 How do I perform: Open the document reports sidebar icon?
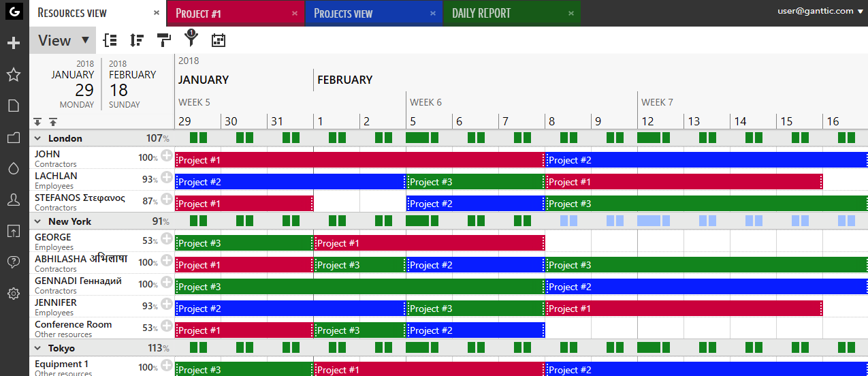13,106
